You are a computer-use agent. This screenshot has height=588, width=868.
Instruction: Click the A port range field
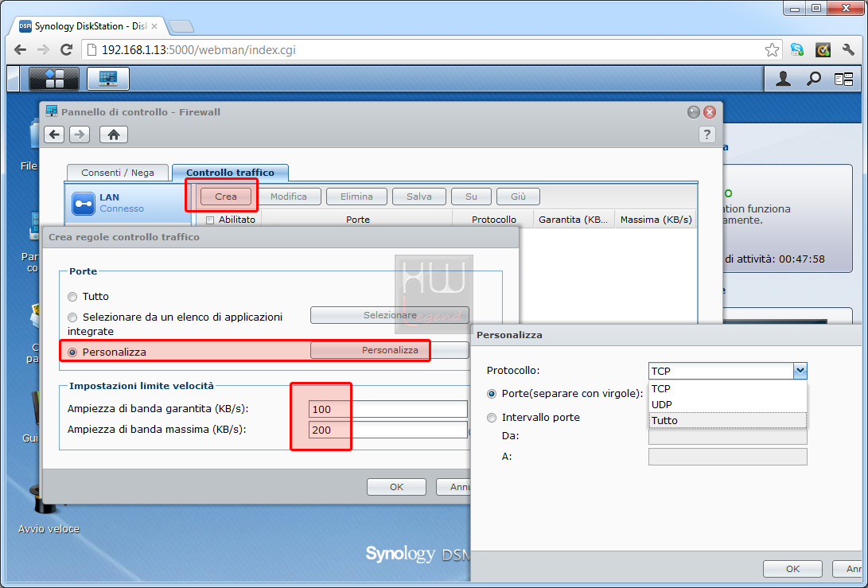click(x=727, y=457)
